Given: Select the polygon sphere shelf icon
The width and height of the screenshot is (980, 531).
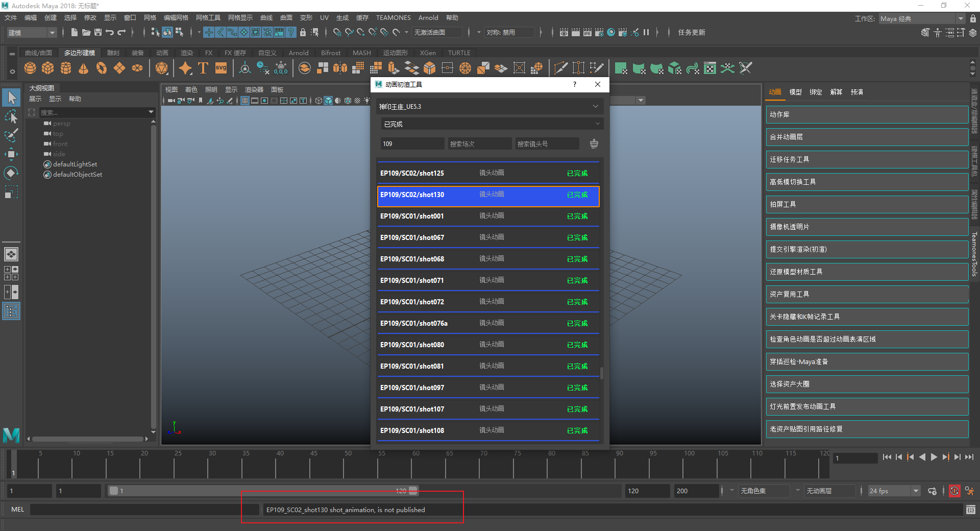Looking at the screenshot, I should click(30, 68).
